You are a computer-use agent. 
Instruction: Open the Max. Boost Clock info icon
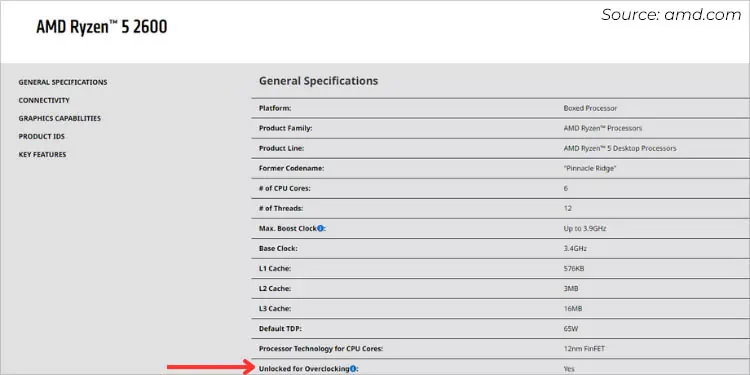pos(320,229)
